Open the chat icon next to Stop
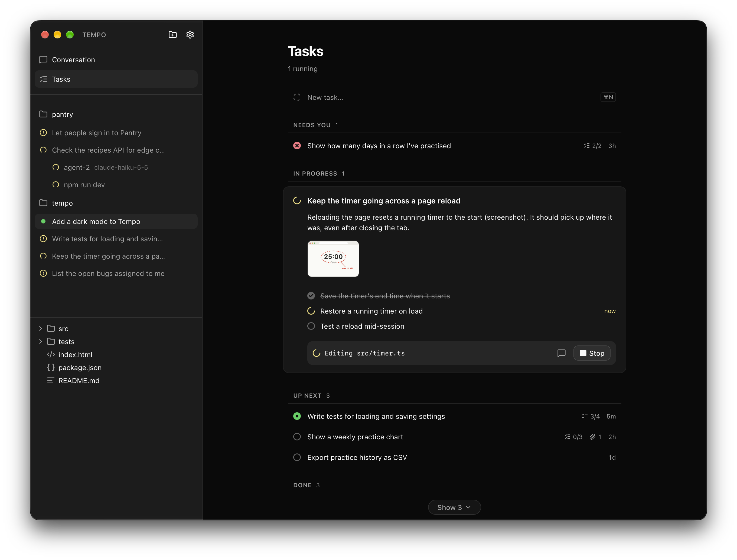 (561, 353)
